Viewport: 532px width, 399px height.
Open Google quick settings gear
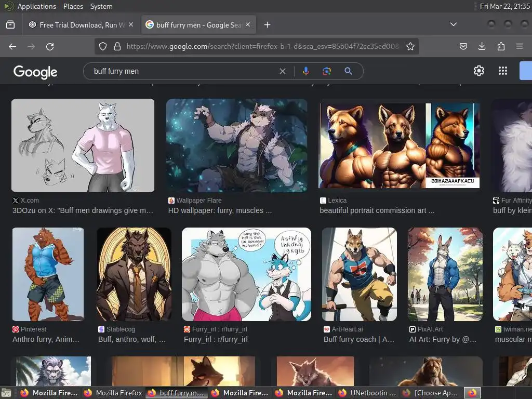coord(478,71)
